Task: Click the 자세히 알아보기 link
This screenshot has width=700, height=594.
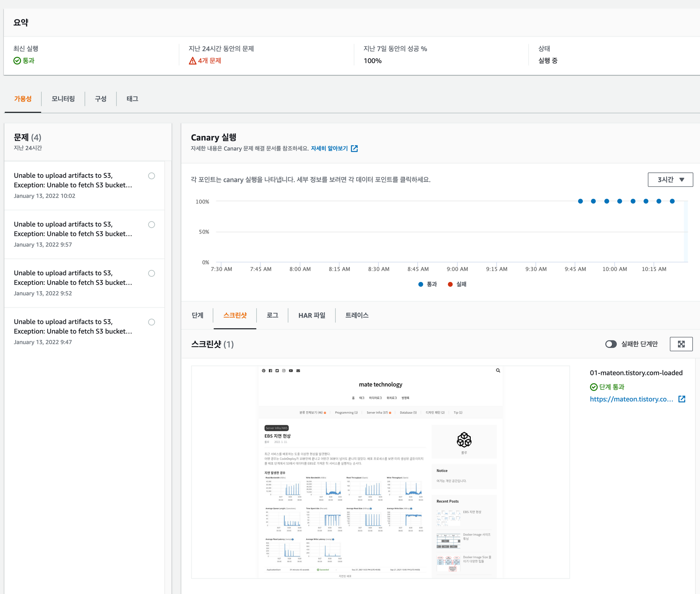Action: (329, 148)
